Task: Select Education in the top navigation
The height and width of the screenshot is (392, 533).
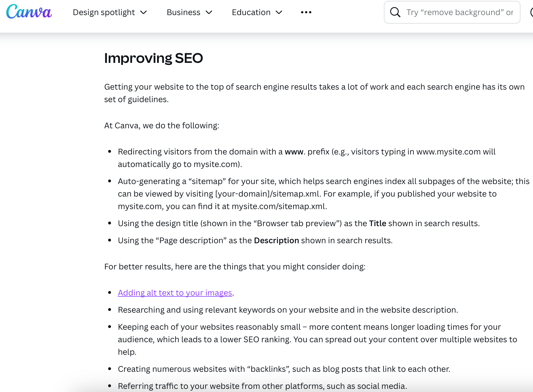Action: pyautogui.click(x=251, y=12)
